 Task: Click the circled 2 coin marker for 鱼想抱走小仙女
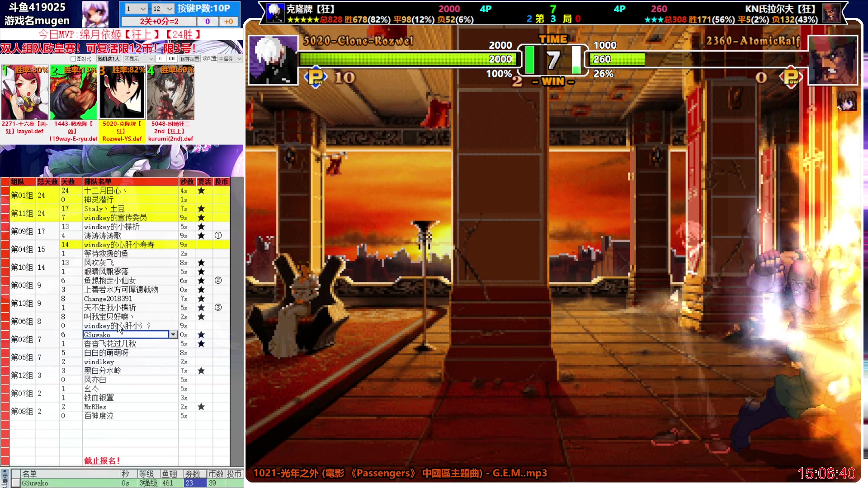(x=218, y=281)
